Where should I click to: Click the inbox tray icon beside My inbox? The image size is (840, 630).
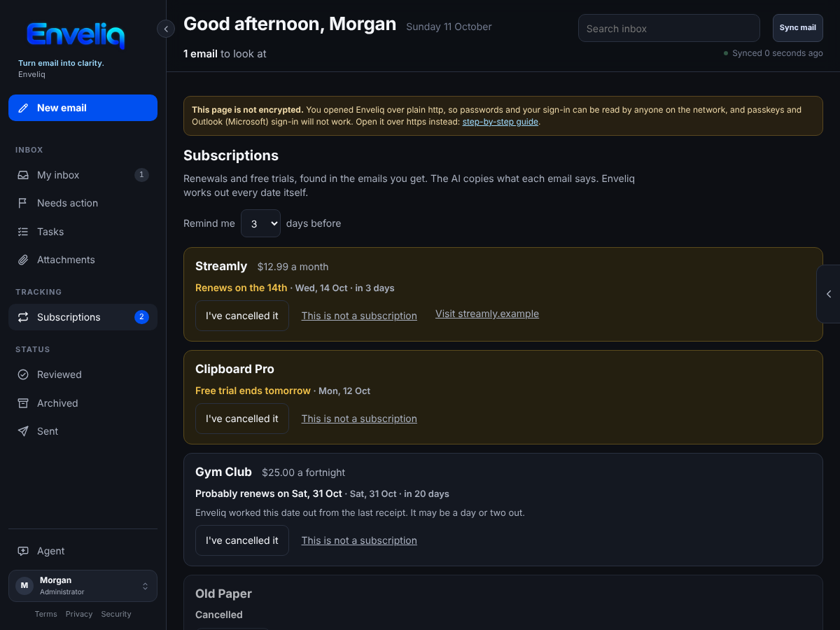23,175
